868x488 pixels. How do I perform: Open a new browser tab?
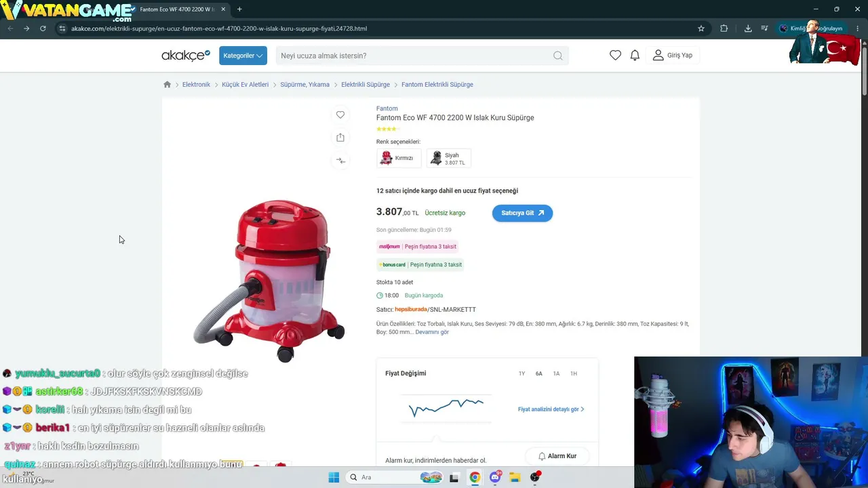click(239, 9)
